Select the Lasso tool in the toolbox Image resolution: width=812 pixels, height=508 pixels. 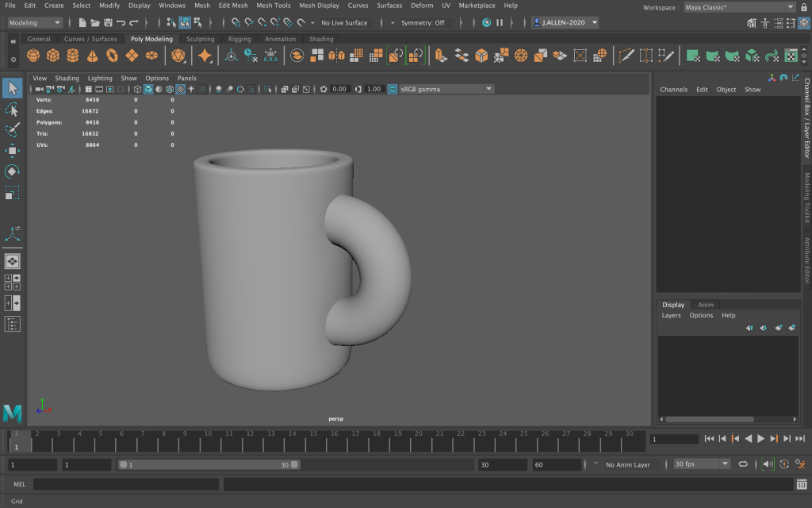pos(12,109)
